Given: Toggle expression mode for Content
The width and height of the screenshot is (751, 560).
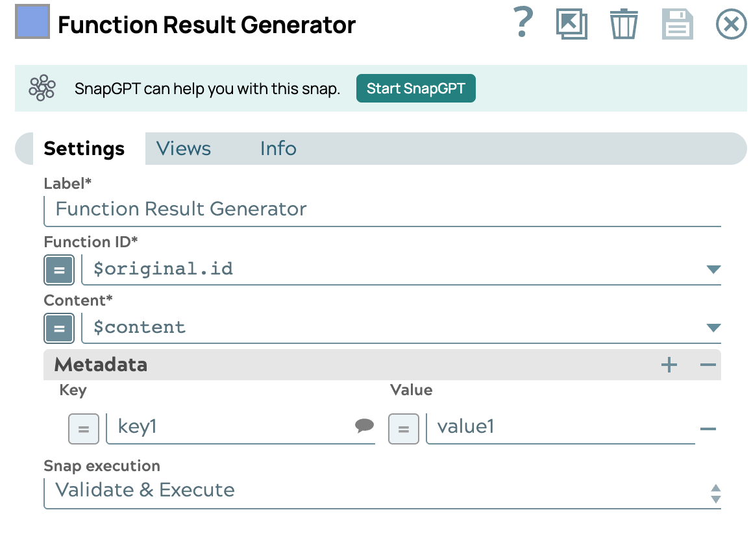Looking at the screenshot, I should (x=58, y=328).
